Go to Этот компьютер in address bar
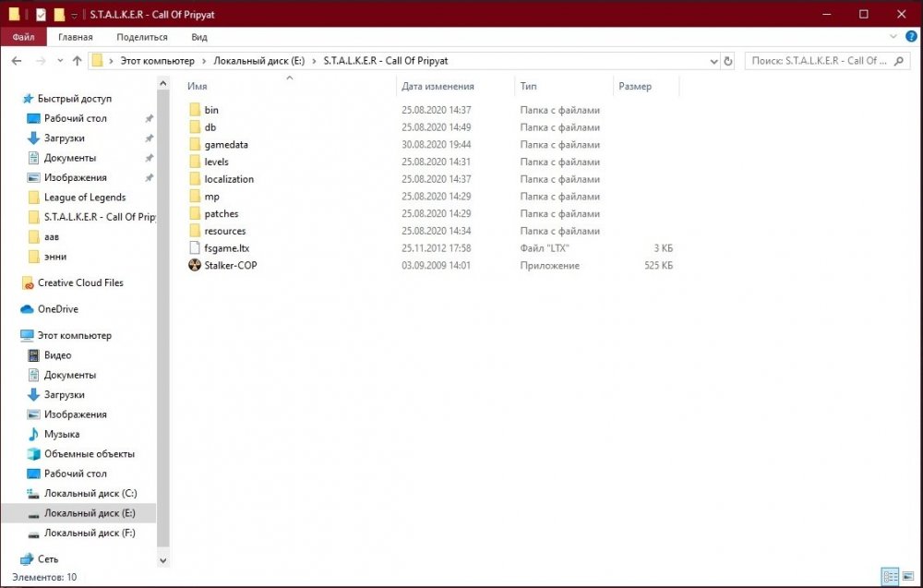 click(157, 61)
